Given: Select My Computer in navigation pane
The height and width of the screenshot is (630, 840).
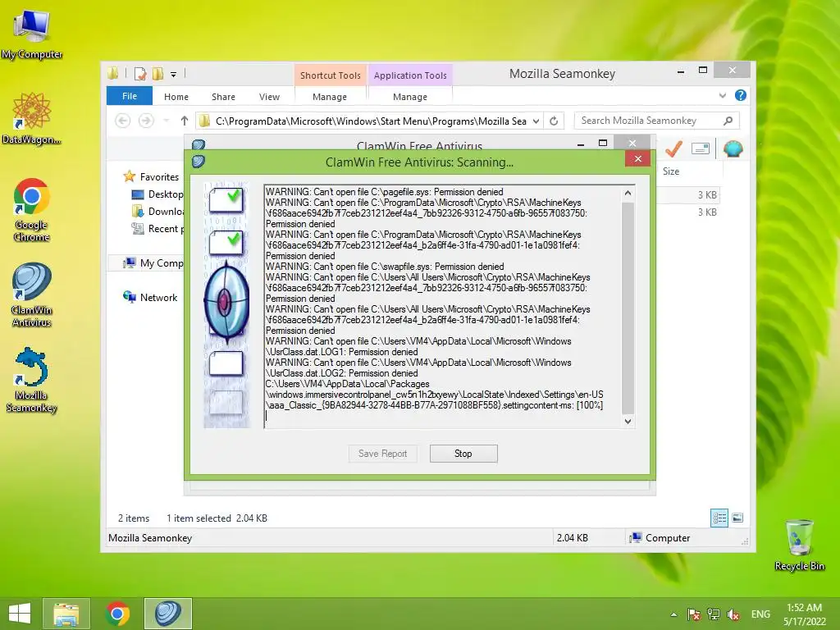Looking at the screenshot, I should [153, 263].
